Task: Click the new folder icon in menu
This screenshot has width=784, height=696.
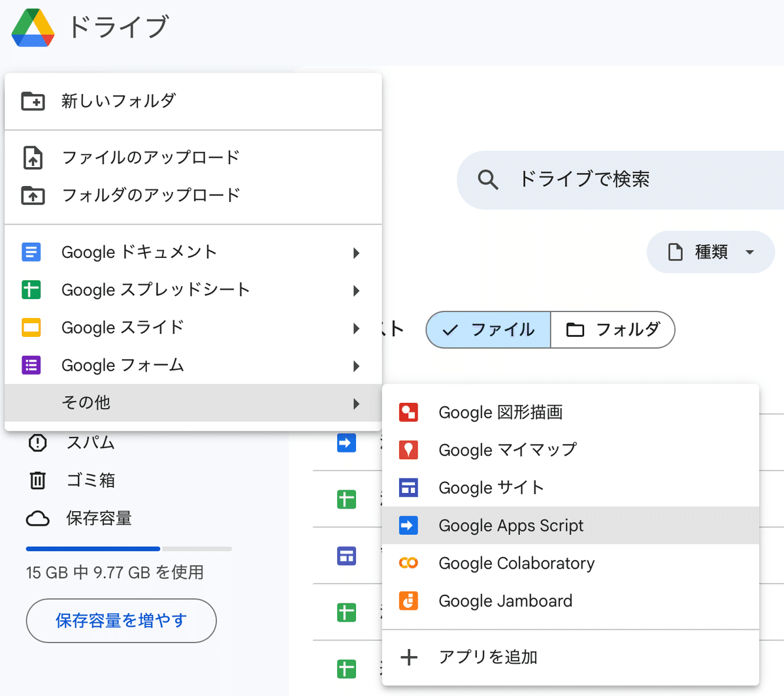Action: (x=33, y=101)
